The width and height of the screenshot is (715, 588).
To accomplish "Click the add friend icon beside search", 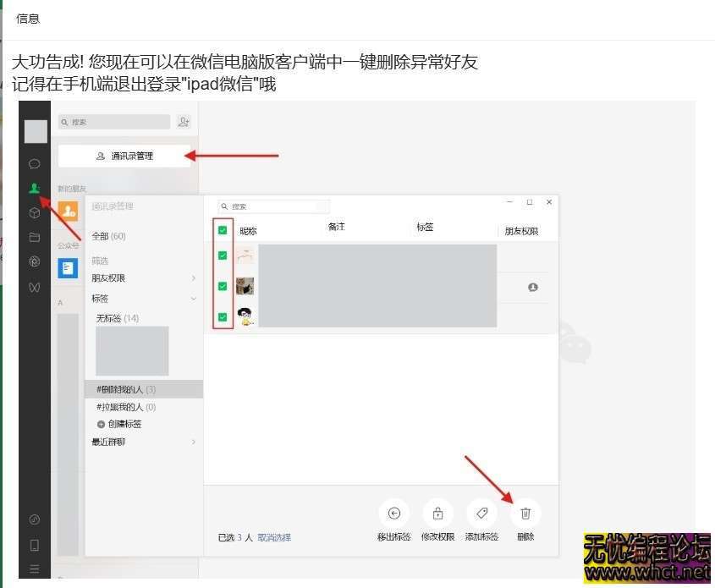I will pyautogui.click(x=184, y=122).
